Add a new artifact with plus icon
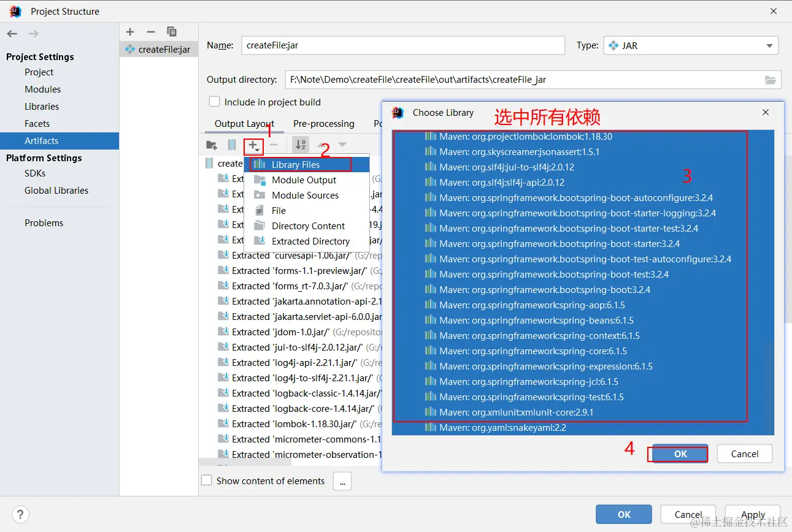The height and width of the screenshot is (532, 792). tap(129, 32)
